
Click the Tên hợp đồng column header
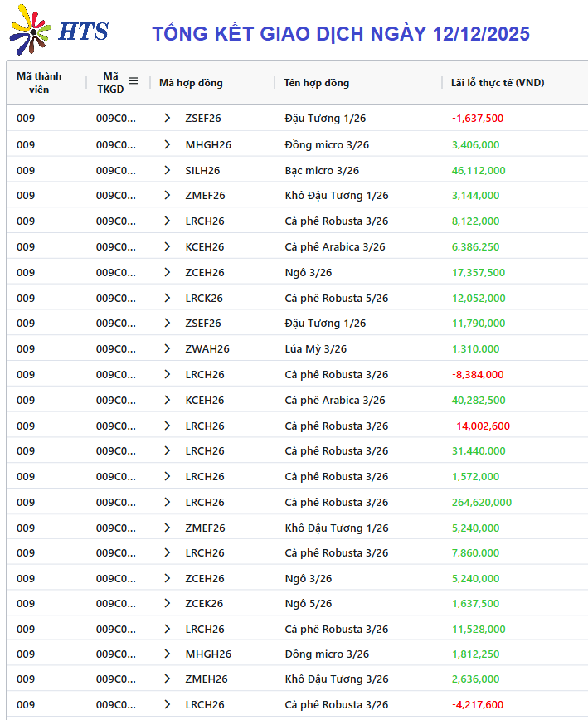point(316,83)
